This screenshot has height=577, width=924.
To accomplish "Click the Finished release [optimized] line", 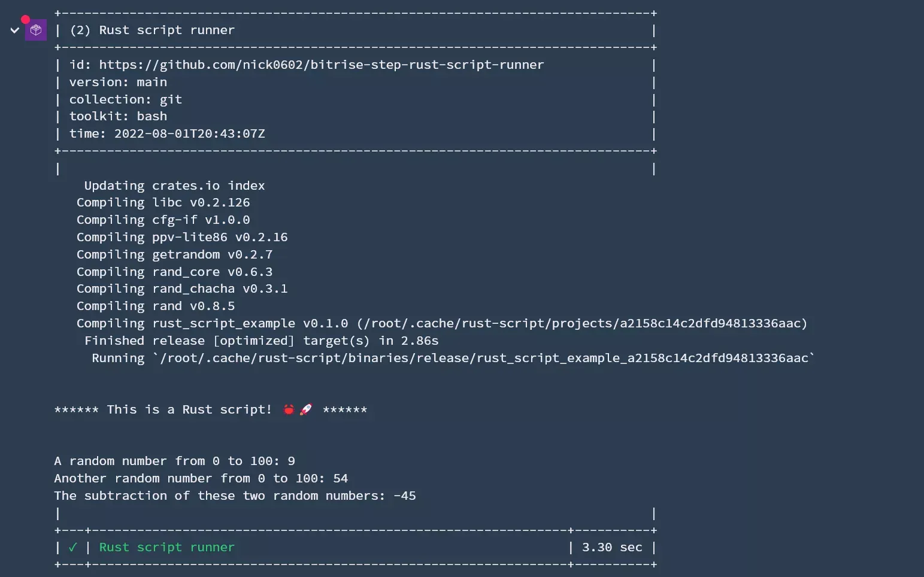I will [261, 341].
